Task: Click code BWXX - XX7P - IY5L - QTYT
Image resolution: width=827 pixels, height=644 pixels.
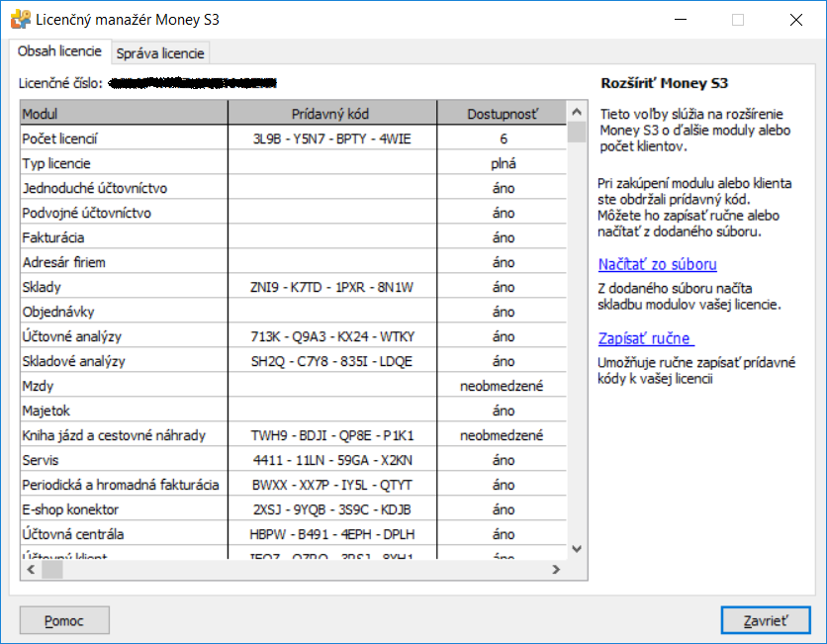Action: 331,485
